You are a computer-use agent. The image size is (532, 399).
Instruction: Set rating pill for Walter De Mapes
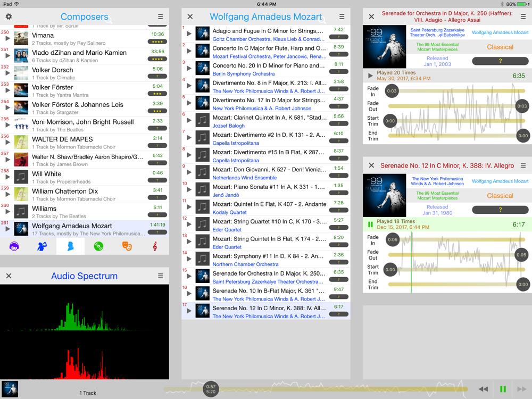click(x=157, y=146)
